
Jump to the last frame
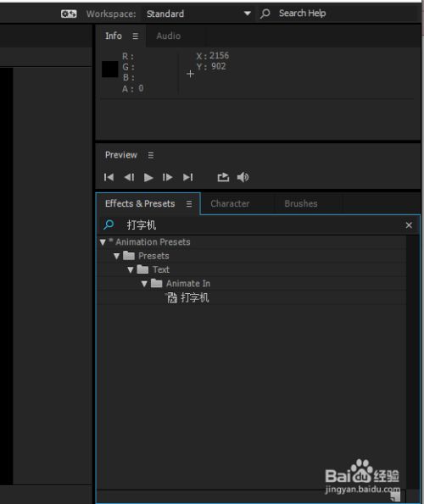[188, 177]
